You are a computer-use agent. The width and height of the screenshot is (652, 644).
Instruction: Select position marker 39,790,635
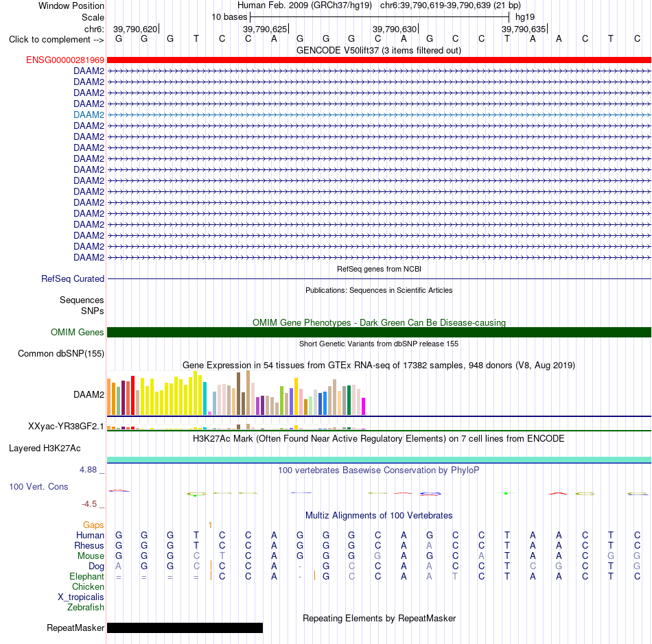(x=524, y=29)
